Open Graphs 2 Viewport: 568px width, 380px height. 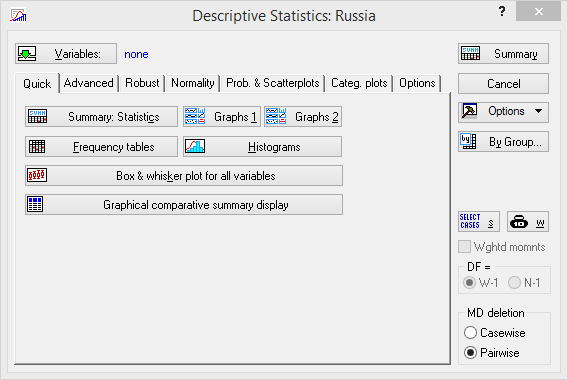303,117
